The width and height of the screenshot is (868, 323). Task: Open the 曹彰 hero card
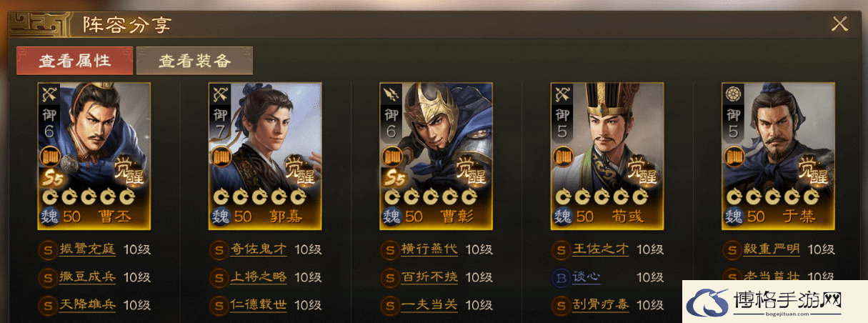pos(436,156)
